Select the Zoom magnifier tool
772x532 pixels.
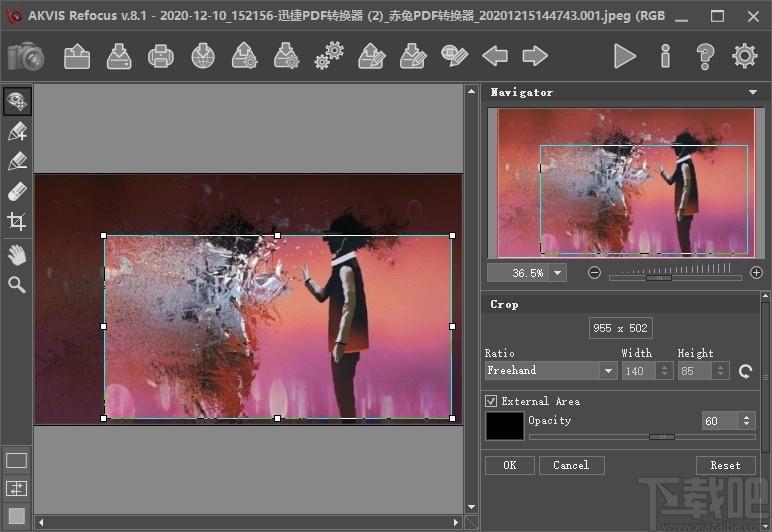click(17, 285)
